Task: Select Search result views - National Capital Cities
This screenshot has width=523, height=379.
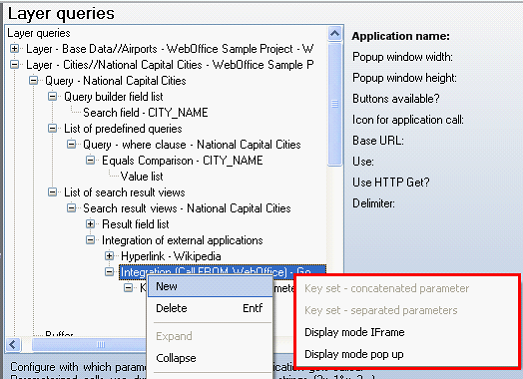Action: (x=187, y=209)
